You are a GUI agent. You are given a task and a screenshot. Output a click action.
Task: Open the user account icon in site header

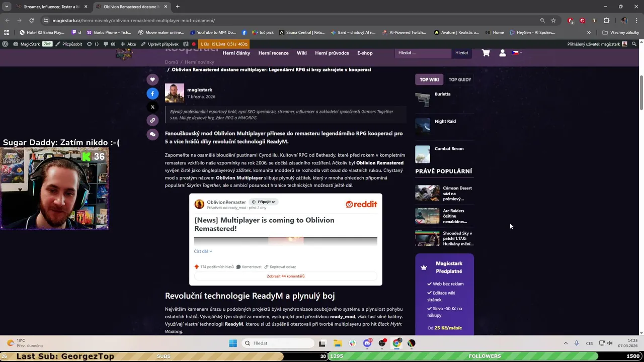[x=502, y=53]
